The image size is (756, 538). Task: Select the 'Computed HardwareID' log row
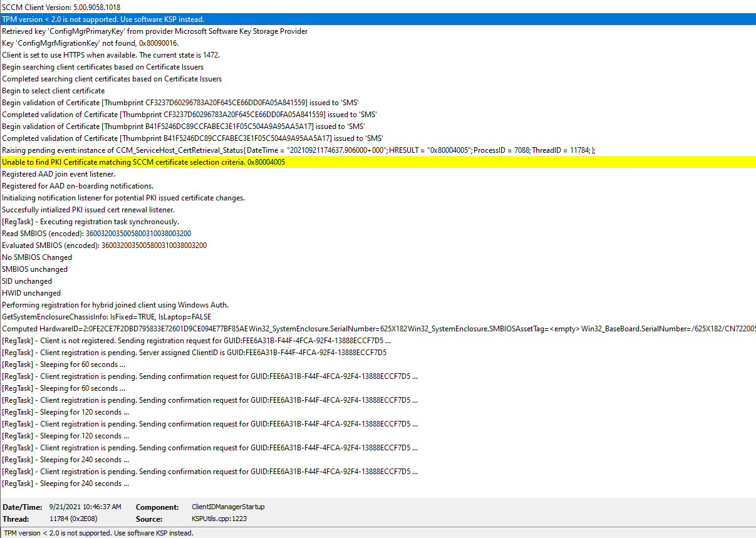tap(376, 329)
